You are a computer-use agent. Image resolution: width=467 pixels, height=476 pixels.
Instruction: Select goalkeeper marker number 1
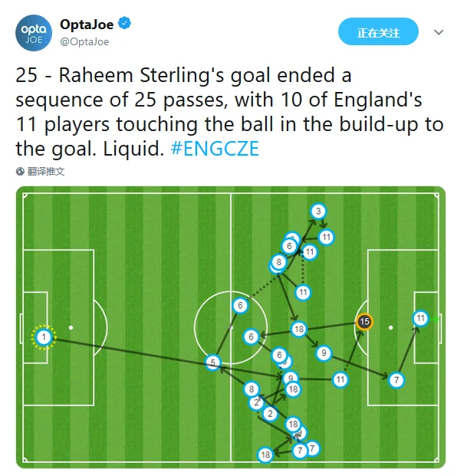44,337
